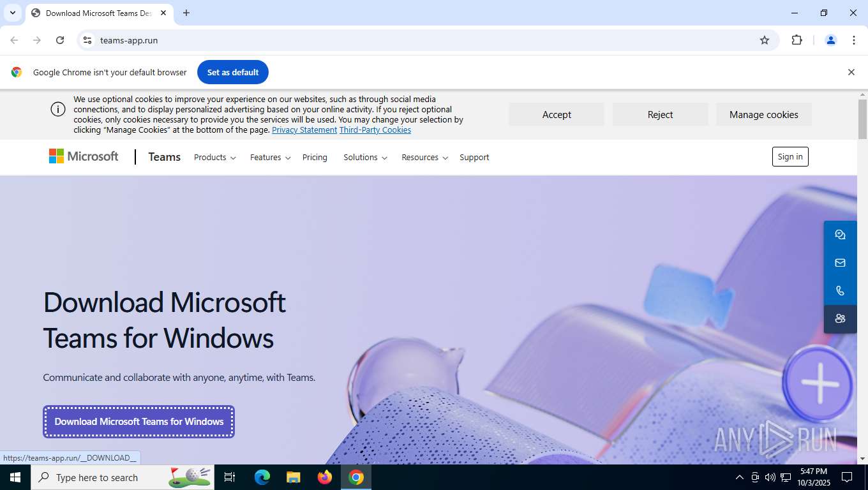Screen dimensions: 868x490
Task: Expand the Products menu
Action: click(215, 158)
